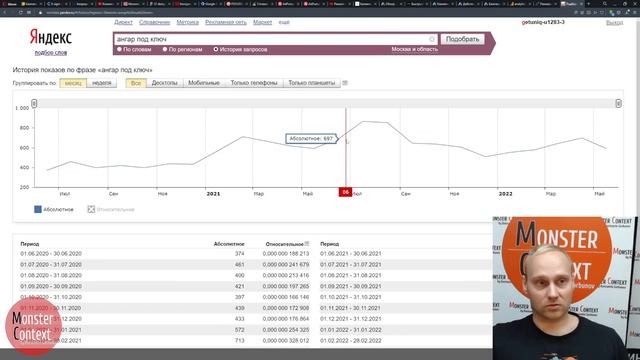Open the Маркет link
The height and width of the screenshot is (360, 640).
pyautogui.click(x=262, y=22)
